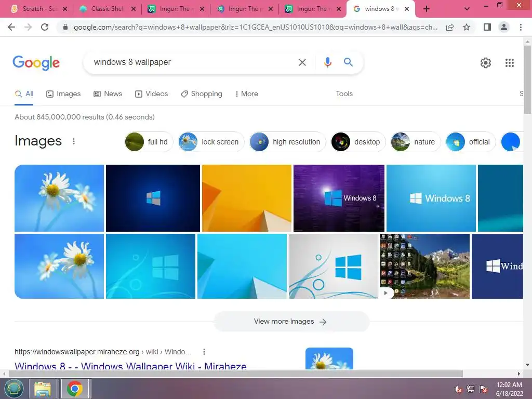This screenshot has width=532, height=399.
Task: Open the Chrome profile menu
Action: coord(504,27)
